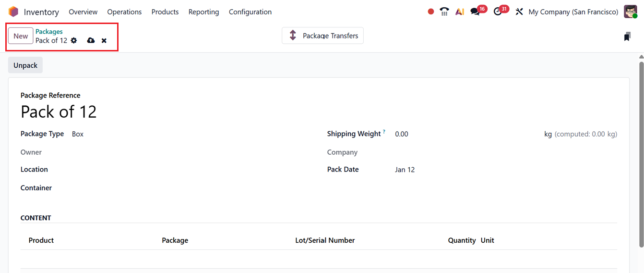The image size is (644, 273).
Task: Go back via the Packages breadcrumb link
Action: coord(49,32)
